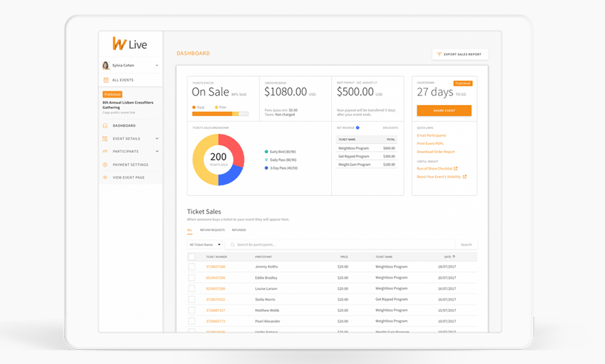
Task: Toggle the select-all checkbox in table header
Action: point(192,257)
